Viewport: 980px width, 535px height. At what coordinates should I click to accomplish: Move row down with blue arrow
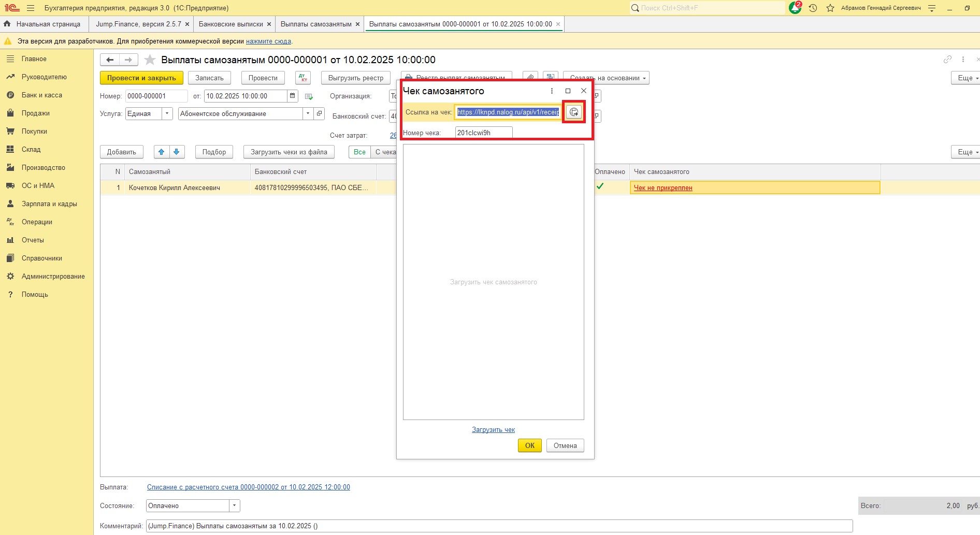click(x=177, y=152)
